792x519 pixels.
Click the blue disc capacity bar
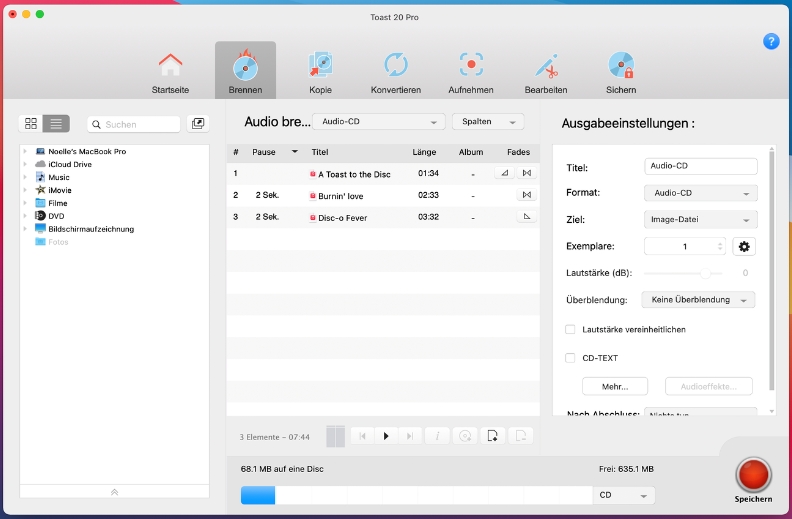(258, 495)
